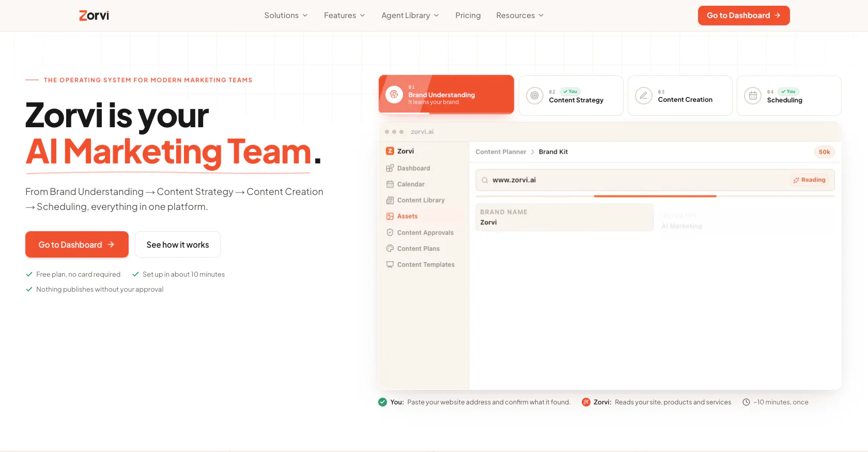Viewport: 868px width, 452px height.
Task: Click the Brand Name Zorvi card
Action: (x=564, y=217)
